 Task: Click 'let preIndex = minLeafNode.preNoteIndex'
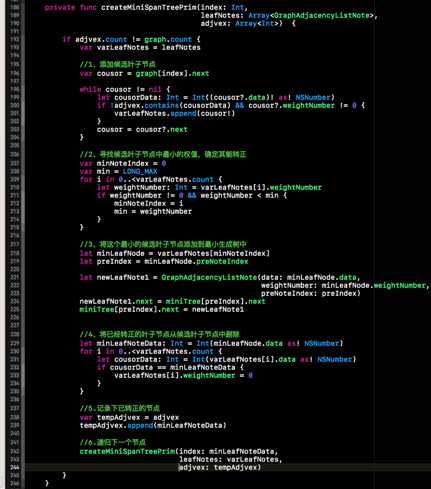coord(164,261)
